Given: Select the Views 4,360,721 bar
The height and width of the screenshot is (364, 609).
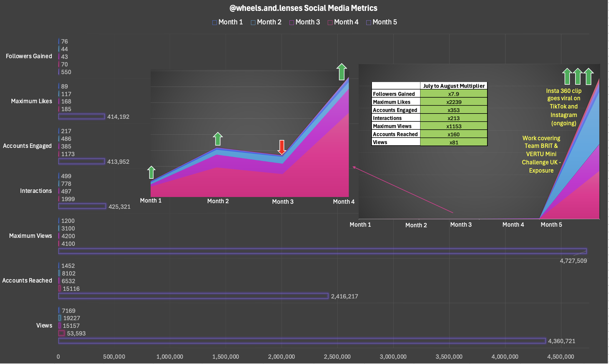Looking at the screenshot, I should coord(302,341).
